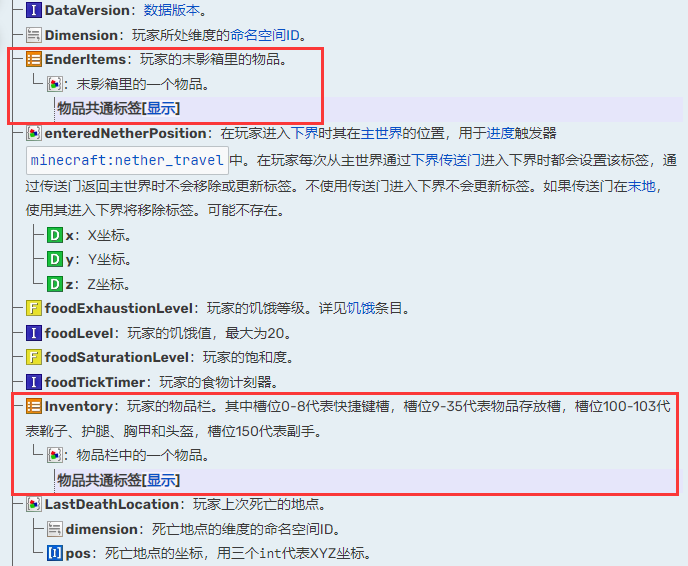The image size is (688, 566).
Task: Show item common tags under Inventory
Action: coord(161,480)
